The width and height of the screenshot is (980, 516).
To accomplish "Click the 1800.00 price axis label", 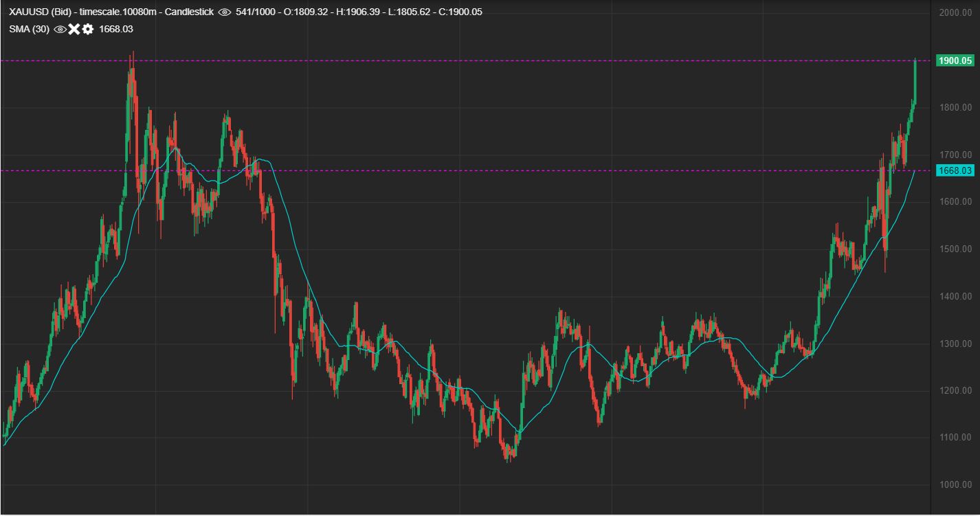I will [955, 108].
